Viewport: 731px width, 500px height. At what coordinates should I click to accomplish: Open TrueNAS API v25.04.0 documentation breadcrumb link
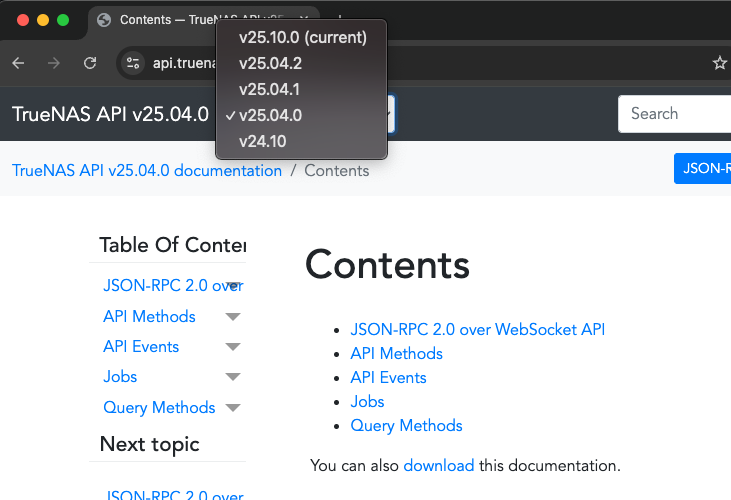point(147,171)
